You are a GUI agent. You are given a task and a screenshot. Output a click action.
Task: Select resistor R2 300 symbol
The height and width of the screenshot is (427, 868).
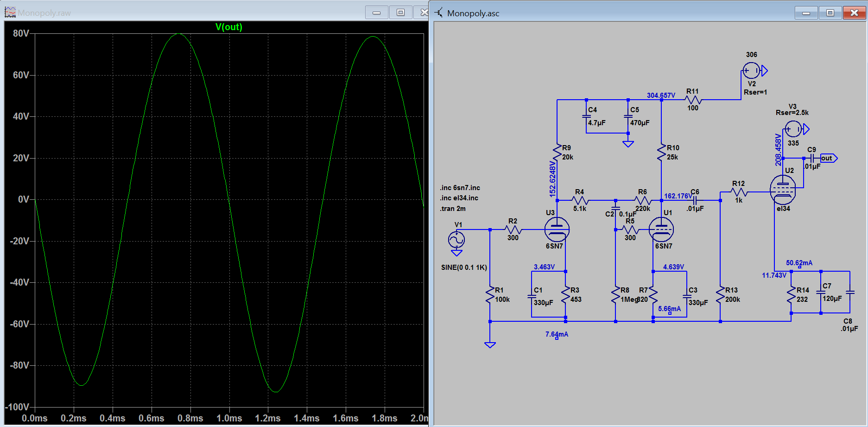(x=513, y=229)
